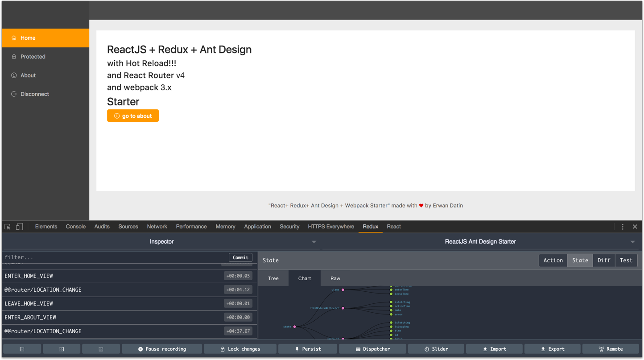Click the pink 'state' root node

[295, 327]
